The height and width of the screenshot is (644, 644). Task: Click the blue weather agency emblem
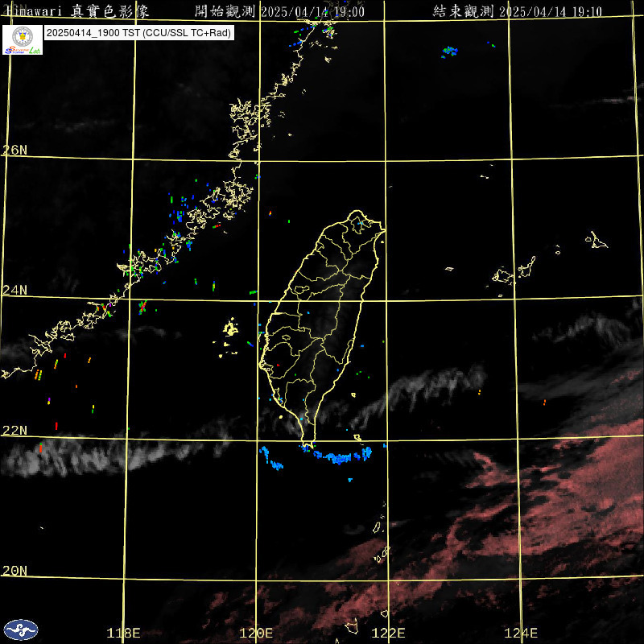click(x=20, y=630)
